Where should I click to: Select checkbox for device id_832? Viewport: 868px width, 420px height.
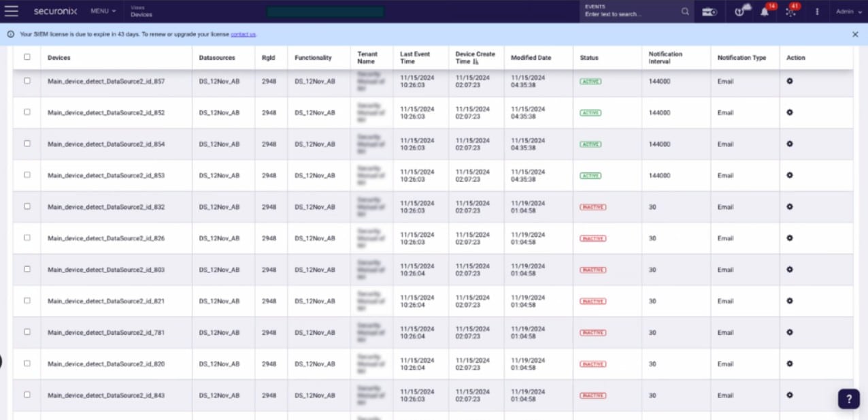click(27, 206)
